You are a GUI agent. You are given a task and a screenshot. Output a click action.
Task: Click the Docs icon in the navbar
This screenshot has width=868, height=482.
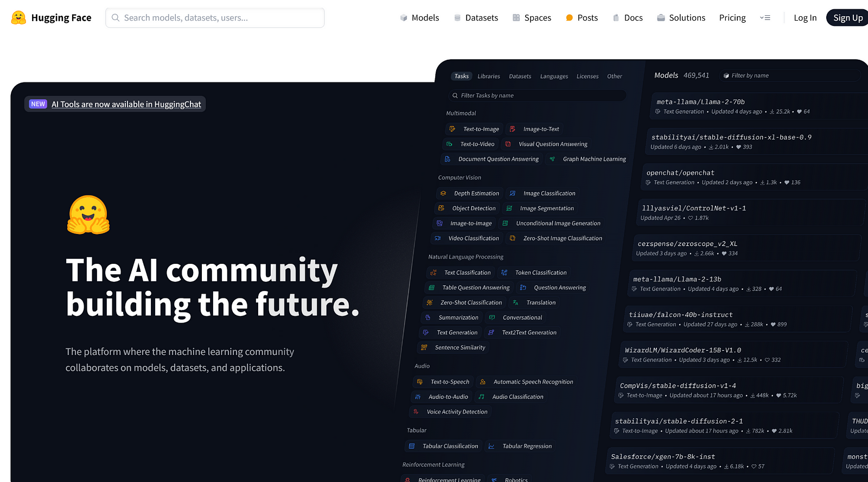(616, 18)
